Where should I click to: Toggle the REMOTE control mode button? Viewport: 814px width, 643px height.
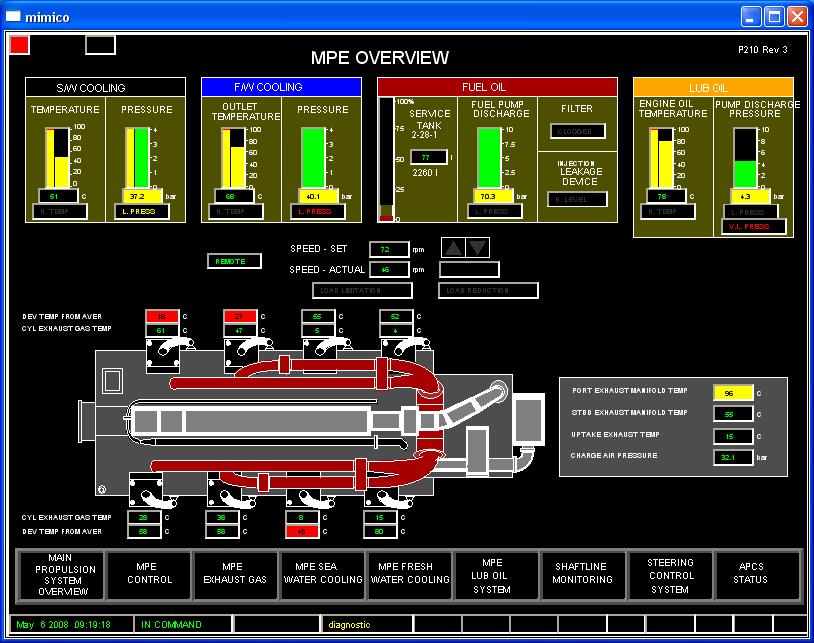pyautogui.click(x=234, y=261)
